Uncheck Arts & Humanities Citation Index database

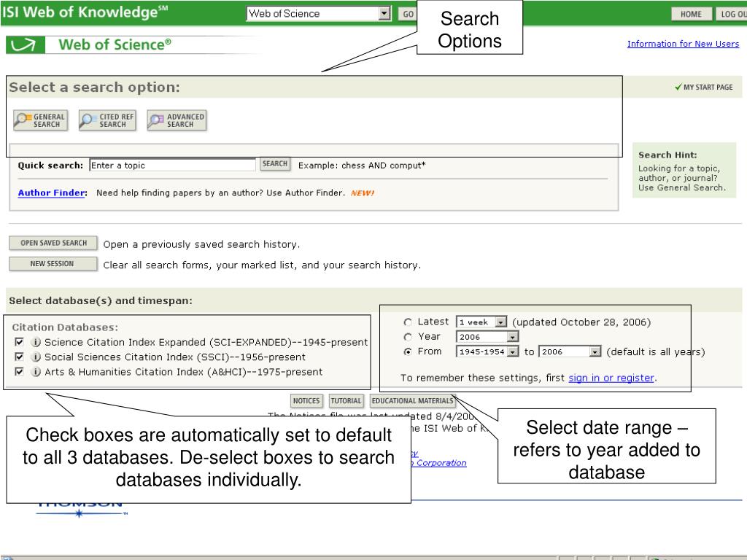[x=19, y=371]
